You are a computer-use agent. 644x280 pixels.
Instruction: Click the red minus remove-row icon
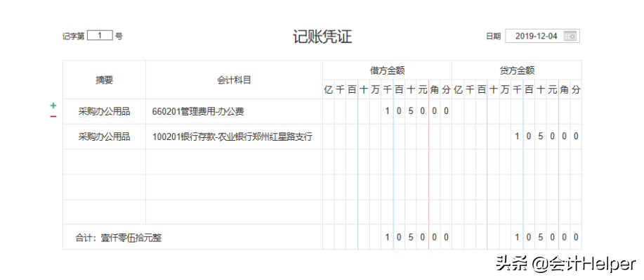tap(53, 116)
